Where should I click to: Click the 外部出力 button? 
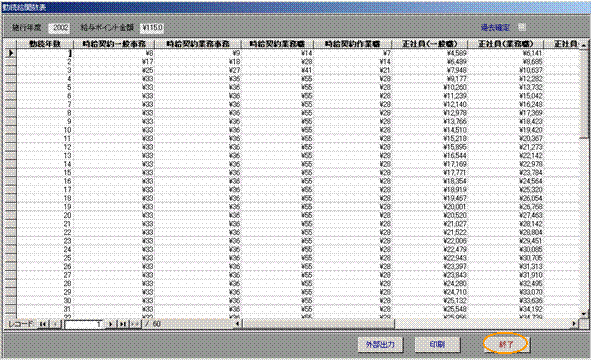(x=380, y=344)
